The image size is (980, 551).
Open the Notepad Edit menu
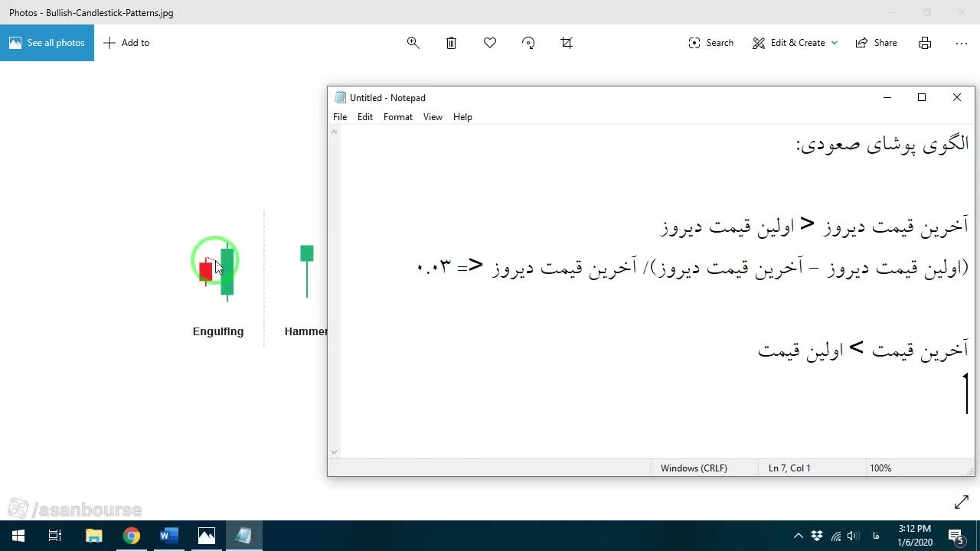click(x=365, y=117)
